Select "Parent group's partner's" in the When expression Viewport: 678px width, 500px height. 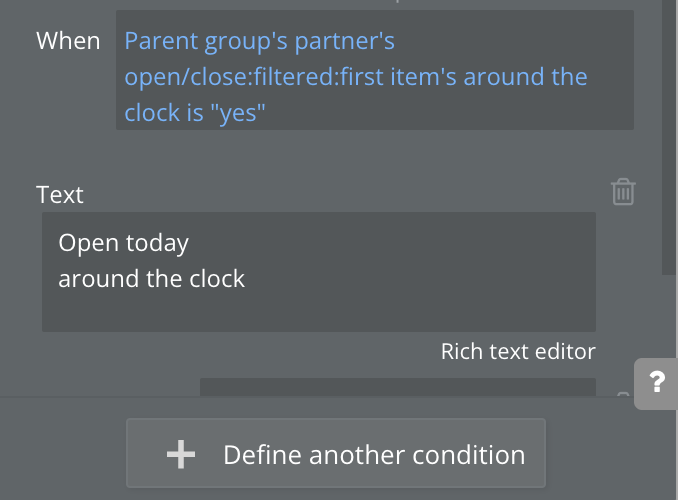pyautogui.click(x=259, y=41)
